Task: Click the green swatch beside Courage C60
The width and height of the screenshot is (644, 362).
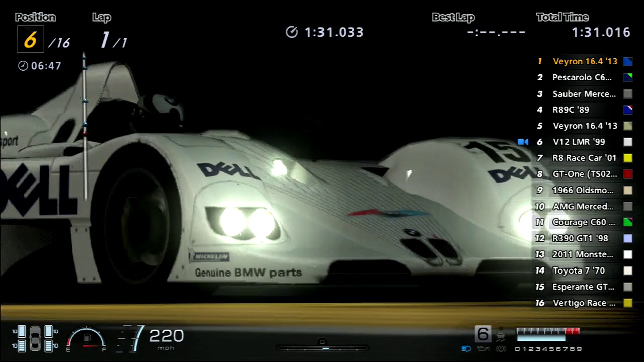Action: coord(628,222)
